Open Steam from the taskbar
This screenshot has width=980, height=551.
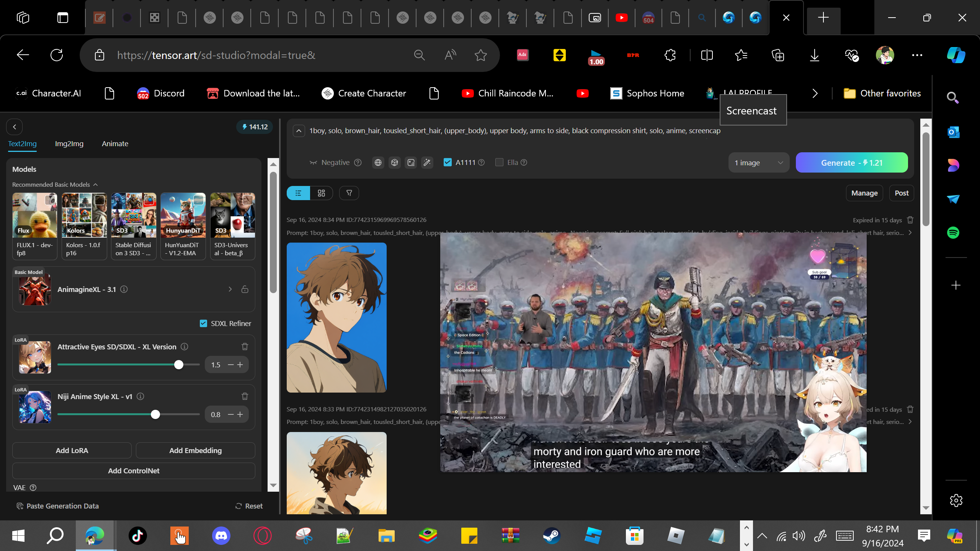click(x=552, y=536)
